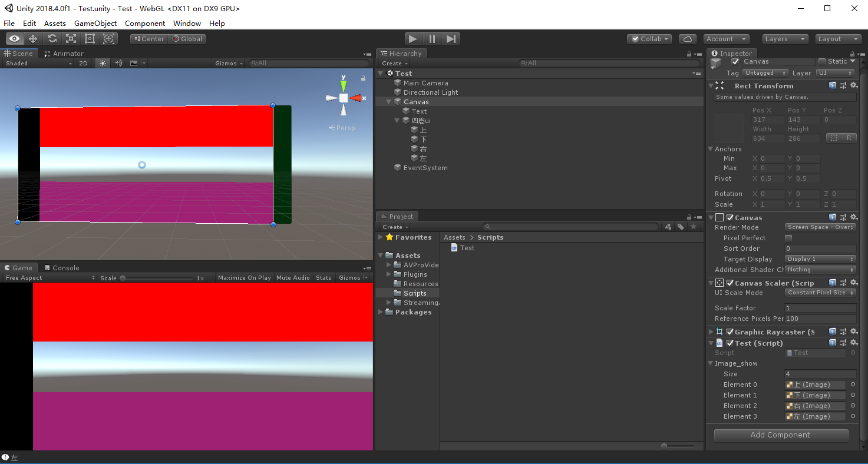868x464 pixels.
Task: Enable the Pixel Perfect checkbox
Action: point(788,237)
